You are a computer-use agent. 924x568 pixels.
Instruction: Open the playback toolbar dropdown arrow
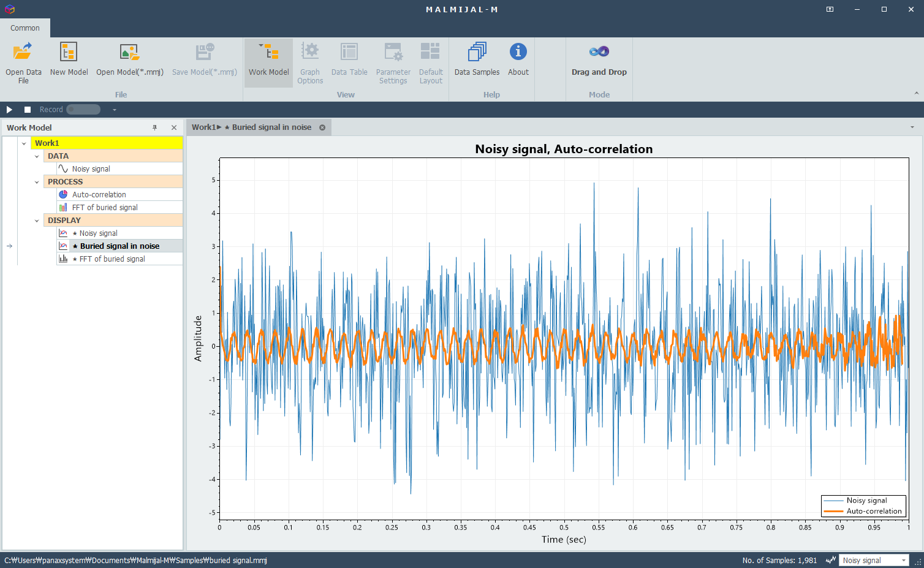pyautogui.click(x=114, y=110)
